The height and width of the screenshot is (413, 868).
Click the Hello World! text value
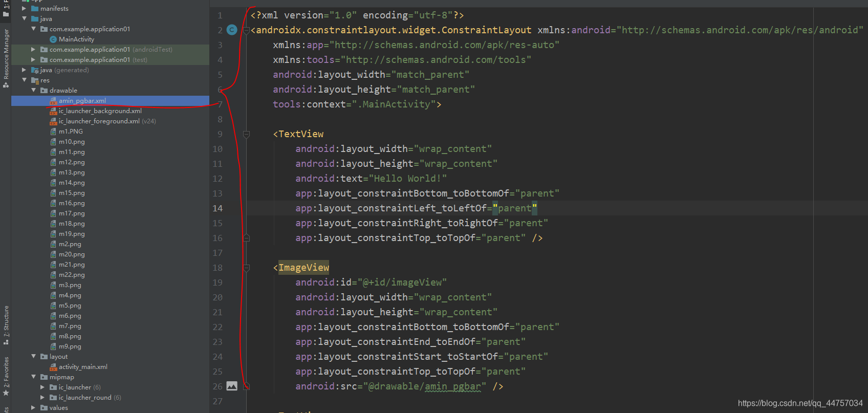point(407,179)
